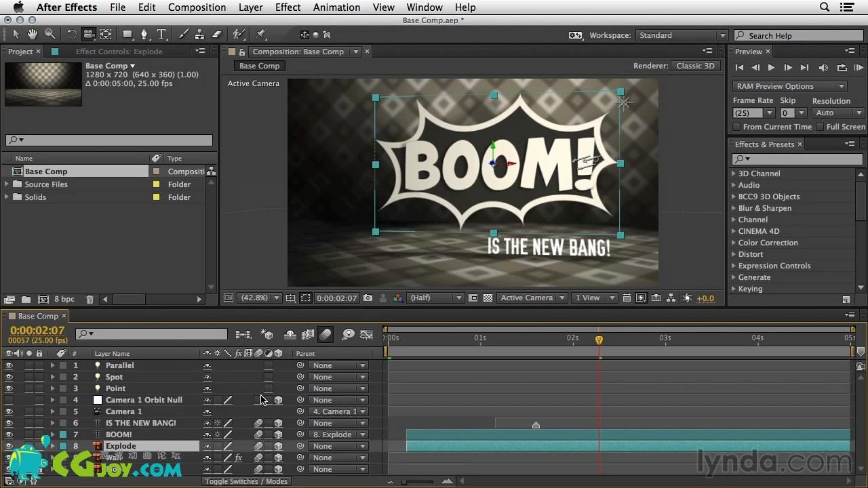Open the Workspace Standard dropdown
The width and height of the screenshot is (868, 488).
(681, 35)
